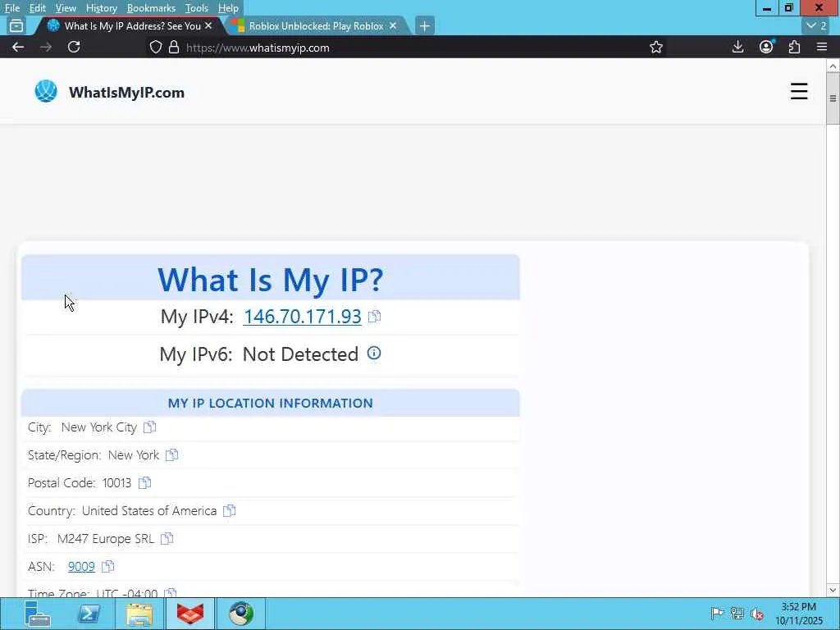Close the What Is My IP tab
Image resolution: width=840 pixels, height=630 pixels.
[208, 25]
